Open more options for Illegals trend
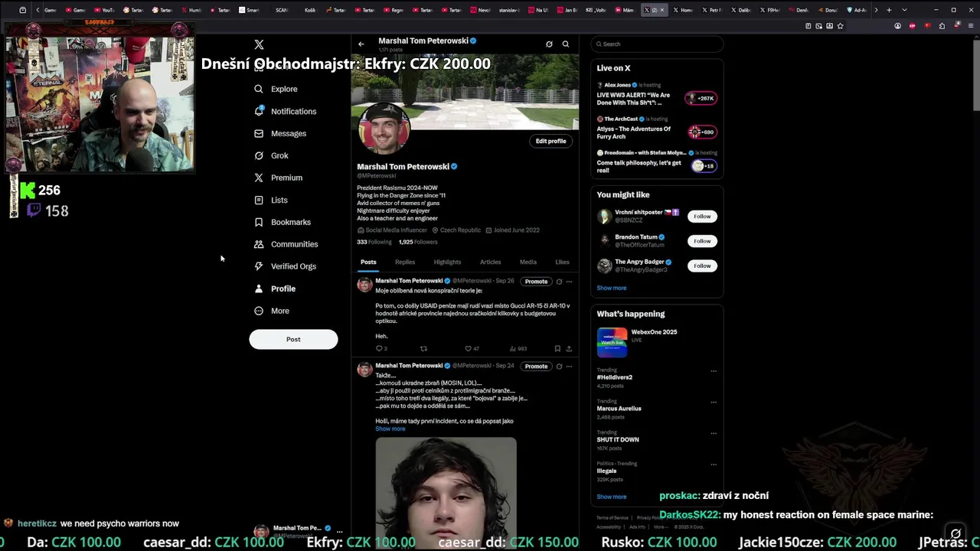The image size is (980, 551). 714,464
